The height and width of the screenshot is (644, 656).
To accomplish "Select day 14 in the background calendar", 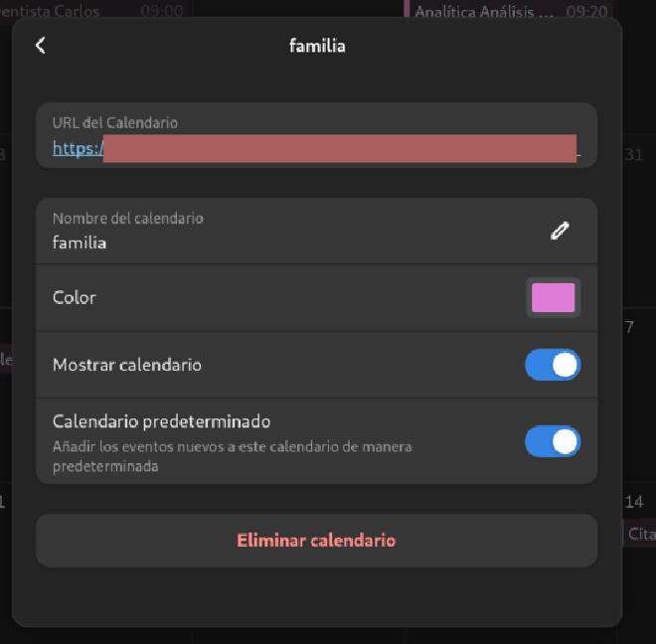I will (634, 501).
